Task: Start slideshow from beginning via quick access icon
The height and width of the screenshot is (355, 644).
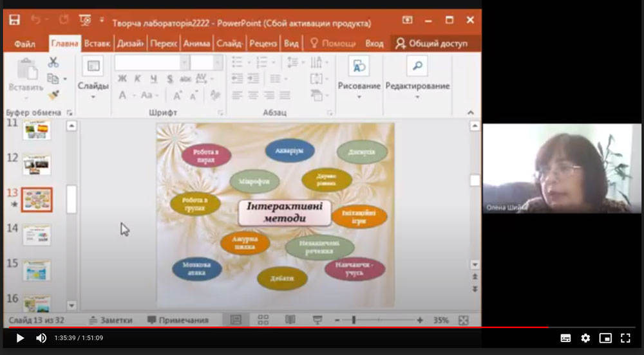Action: click(85, 20)
